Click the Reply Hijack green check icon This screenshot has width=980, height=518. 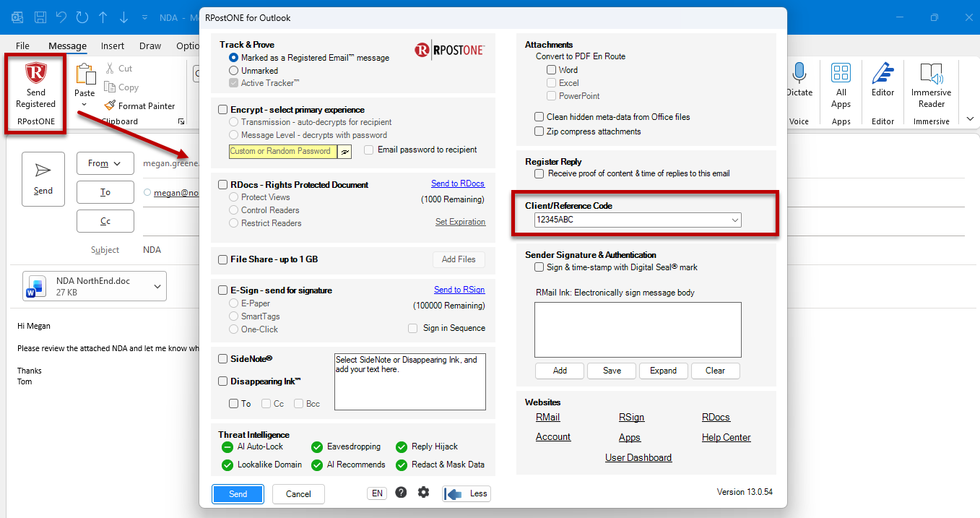pyautogui.click(x=402, y=447)
